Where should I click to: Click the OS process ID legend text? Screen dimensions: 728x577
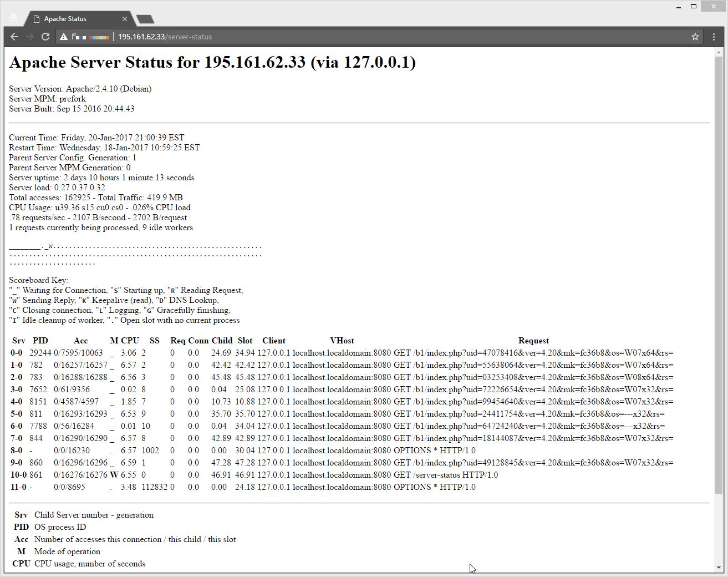pyautogui.click(x=60, y=527)
